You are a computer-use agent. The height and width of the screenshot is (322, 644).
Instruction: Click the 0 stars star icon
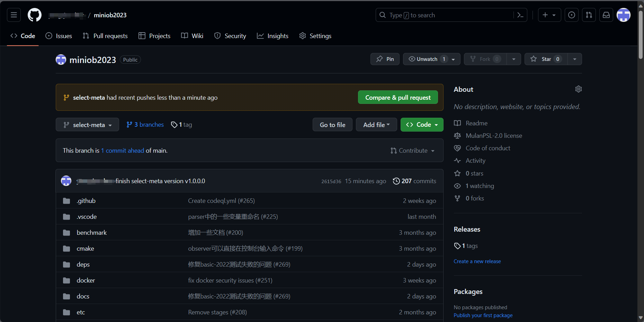coord(457,173)
